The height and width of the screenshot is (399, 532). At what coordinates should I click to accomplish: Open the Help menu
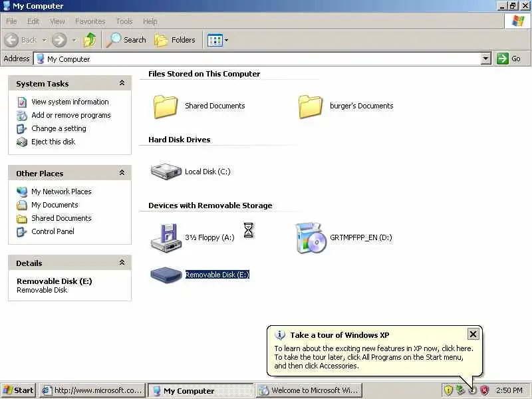150,21
